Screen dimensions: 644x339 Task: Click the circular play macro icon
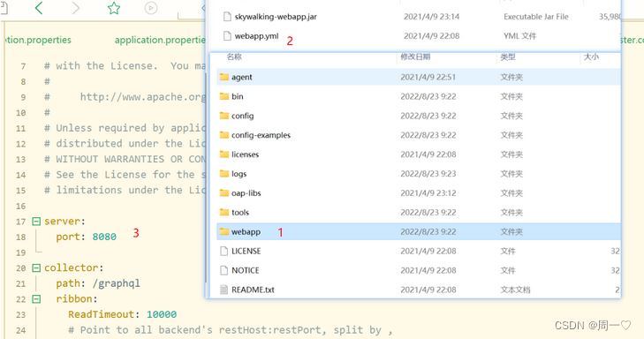point(151,8)
